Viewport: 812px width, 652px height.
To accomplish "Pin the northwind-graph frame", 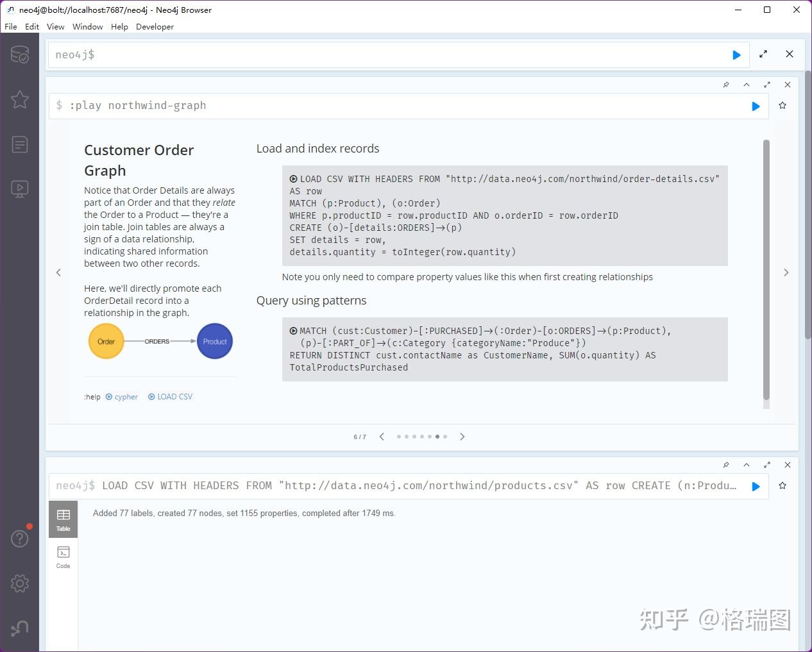I will coord(726,85).
